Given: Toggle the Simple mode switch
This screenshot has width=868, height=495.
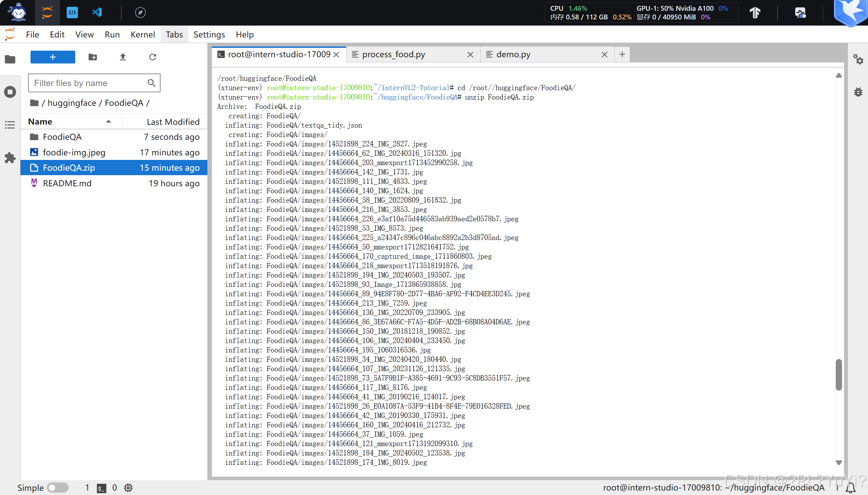Looking at the screenshot, I should pyautogui.click(x=58, y=488).
